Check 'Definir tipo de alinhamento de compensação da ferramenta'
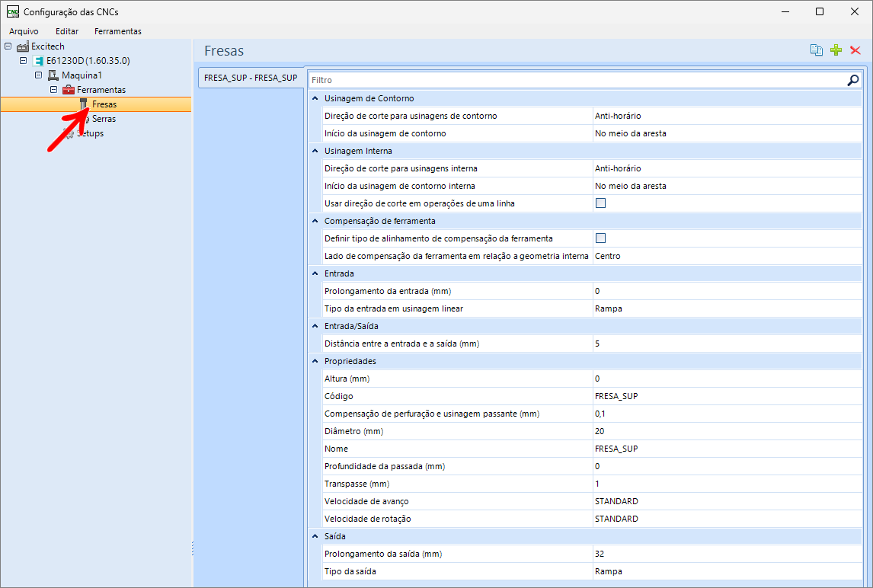 pos(600,238)
